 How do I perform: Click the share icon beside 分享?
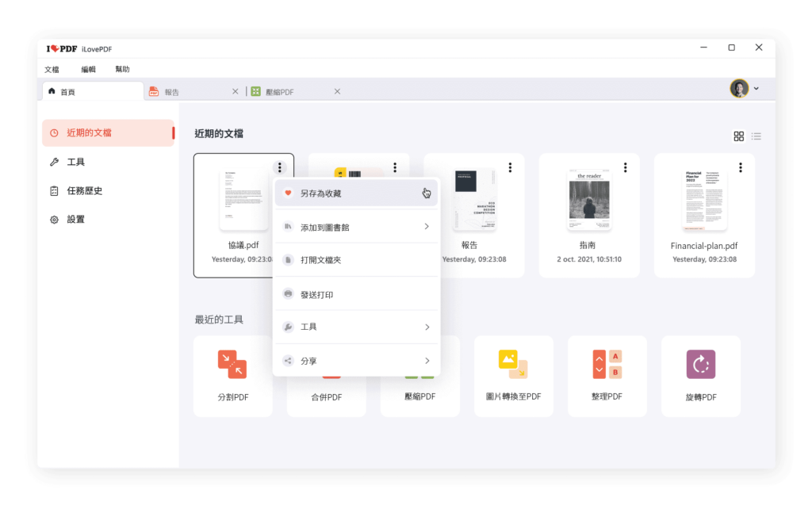click(x=289, y=361)
